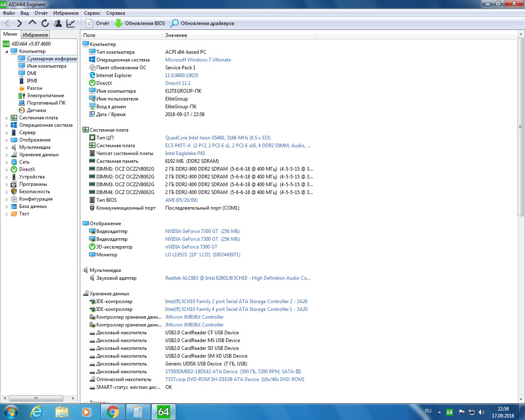
Task: Open driver updates (Обновления драйверов)
Action: tap(203, 23)
